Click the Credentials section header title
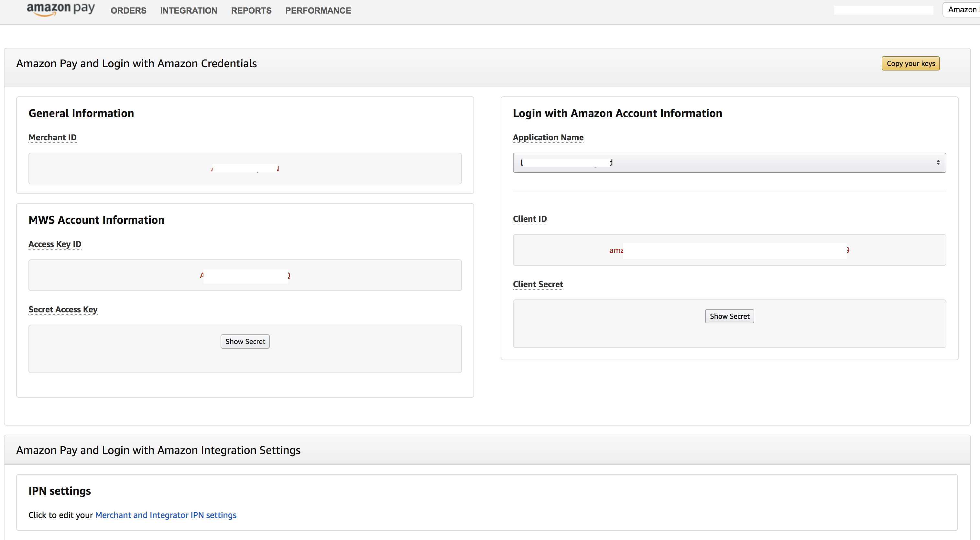Image resolution: width=980 pixels, height=540 pixels. [x=136, y=63]
